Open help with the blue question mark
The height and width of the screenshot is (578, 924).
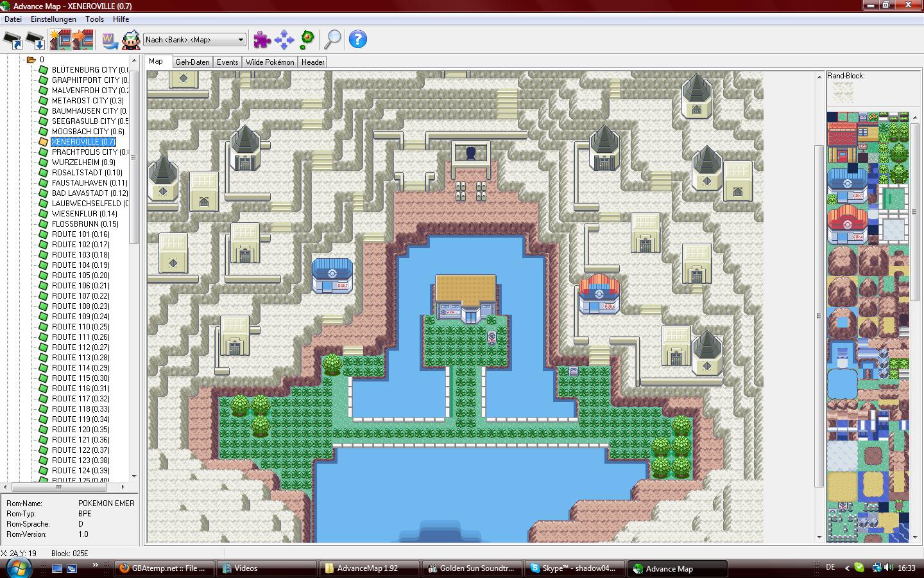[x=358, y=40]
